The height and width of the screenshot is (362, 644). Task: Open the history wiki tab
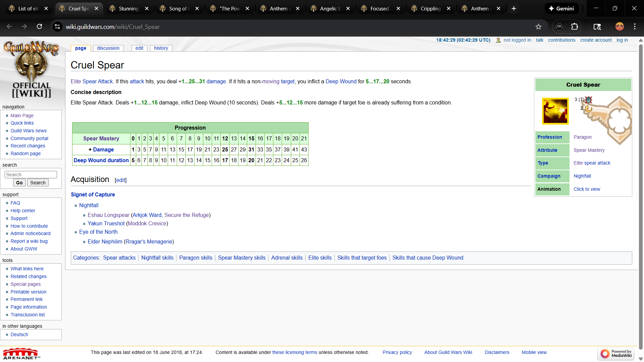coord(161,48)
